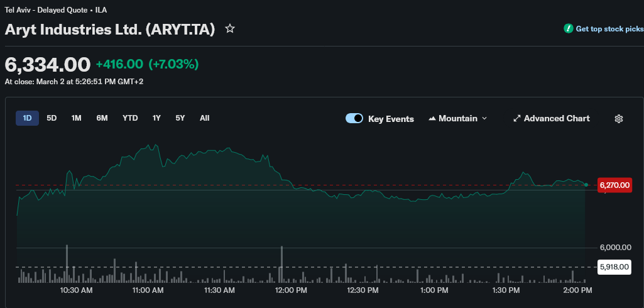The width and height of the screenshot is (644, 308).
Task: Click the Aryt Industries Ltd. title
Action: [x=110, y=30]
